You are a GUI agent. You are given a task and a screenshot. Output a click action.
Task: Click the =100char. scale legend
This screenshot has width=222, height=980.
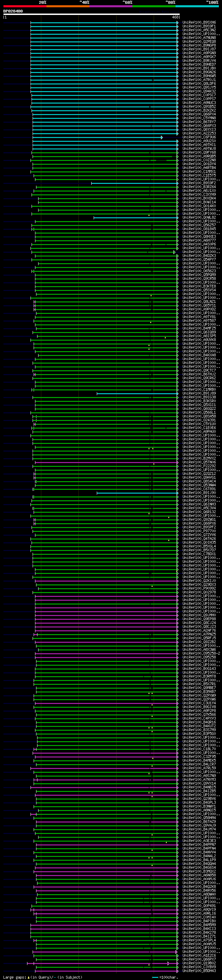(x=165, y=977)
